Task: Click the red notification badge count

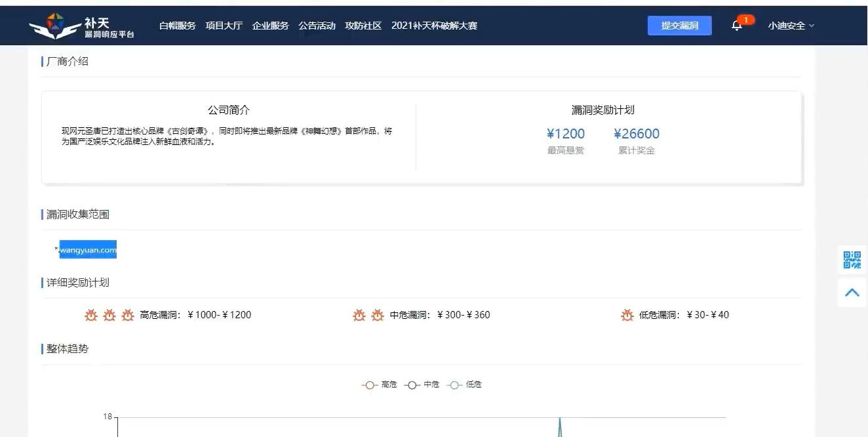Action: (745, 20)
